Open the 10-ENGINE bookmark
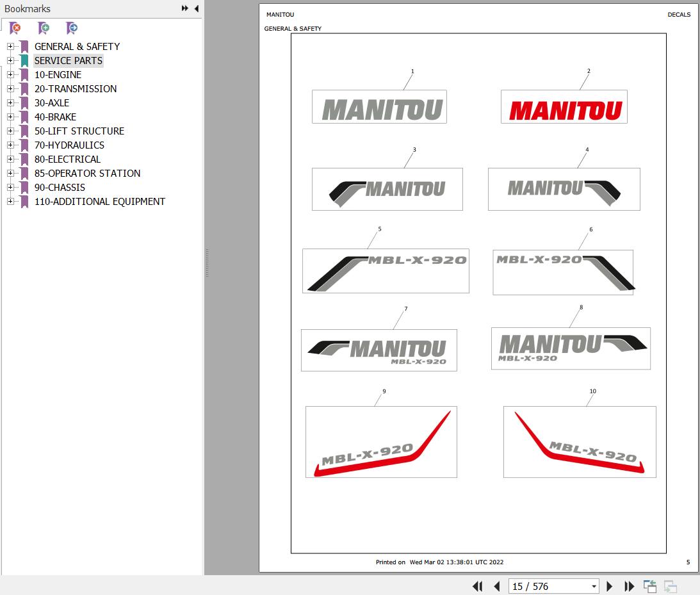The height and width of the screenshot is (595, 700). click(x=58, y=74)
